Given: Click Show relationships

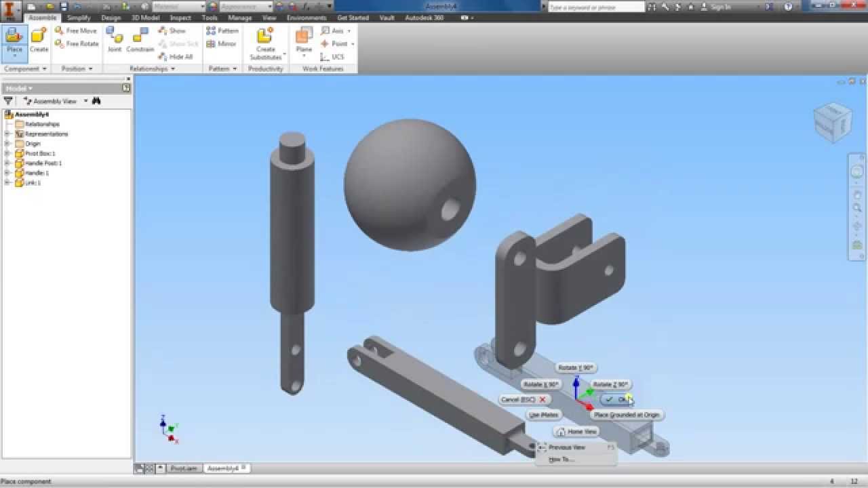Looking at the screenshot, I should pyautogui.click(x=172, y=30).
